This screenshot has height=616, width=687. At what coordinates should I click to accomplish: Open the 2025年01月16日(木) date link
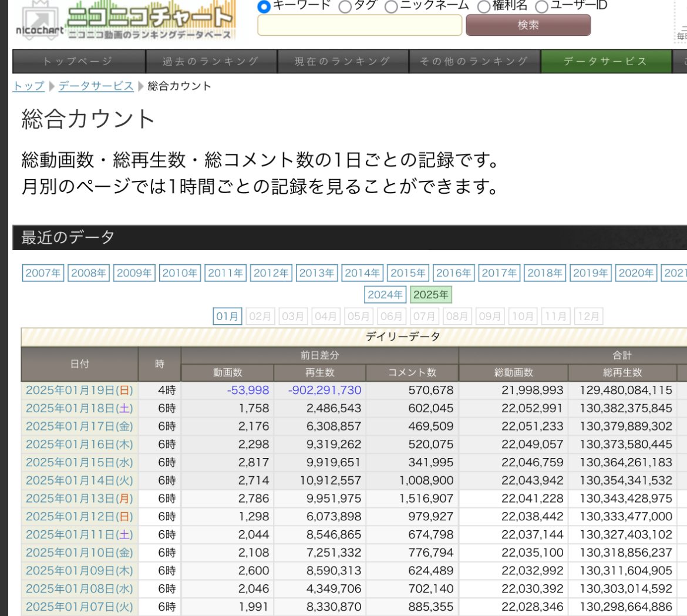(79, 444)
